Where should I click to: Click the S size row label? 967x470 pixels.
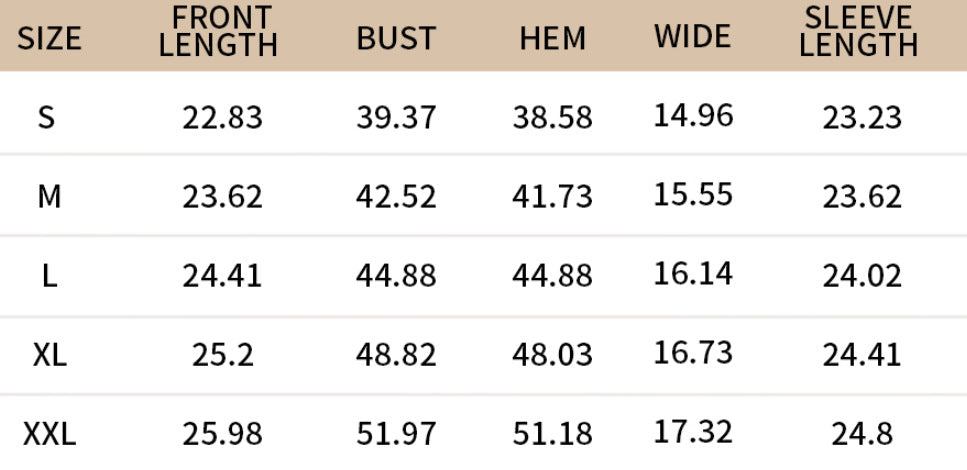click(x=47, y=117)
